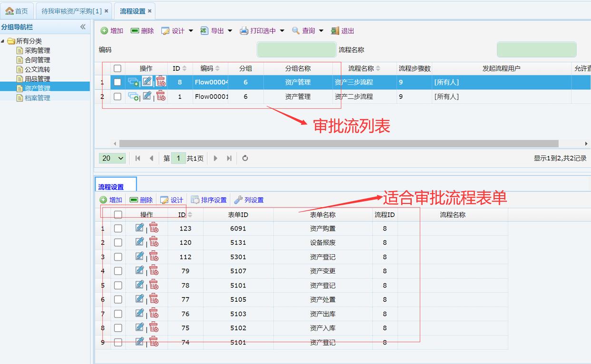This screenshot has width=591, height=364.
Task: Check the box for the 资产变更 form row
Action: point(118,271)
